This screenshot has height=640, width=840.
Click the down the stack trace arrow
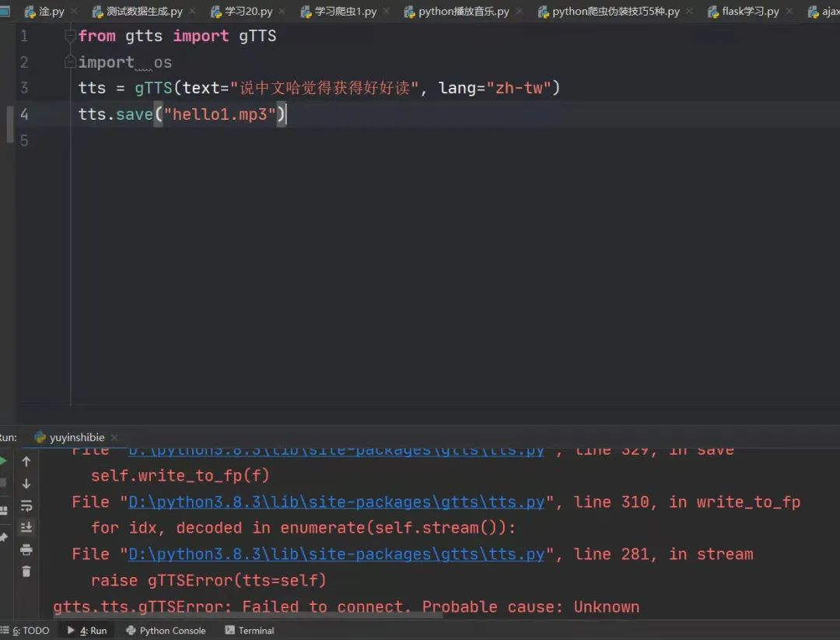[x=26, y=484]
